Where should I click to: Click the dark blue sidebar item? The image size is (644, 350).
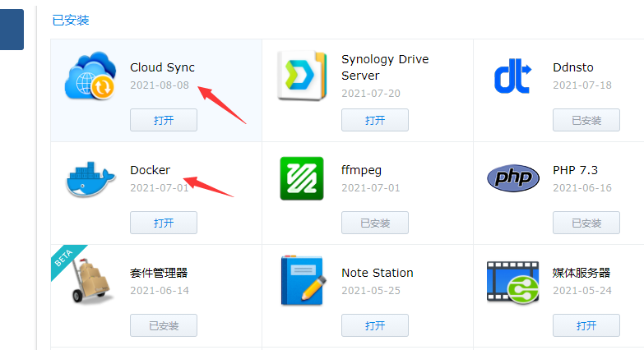tap(12, 30)
